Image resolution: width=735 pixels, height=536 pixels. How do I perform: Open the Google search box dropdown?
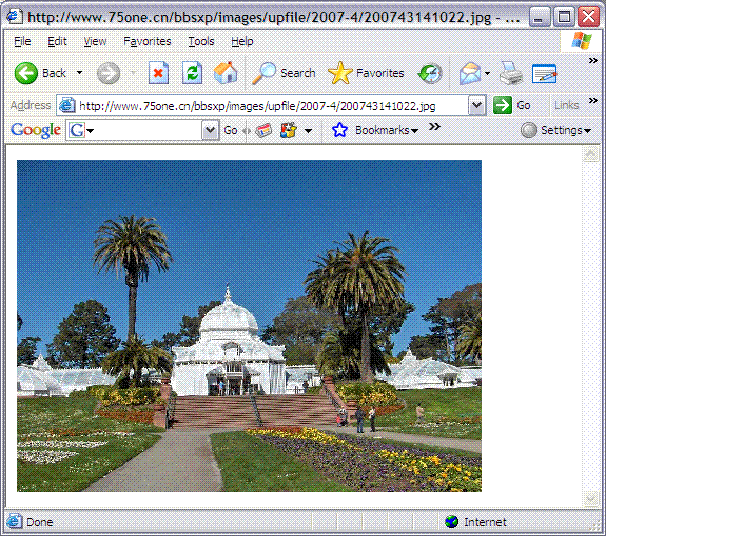210,130
